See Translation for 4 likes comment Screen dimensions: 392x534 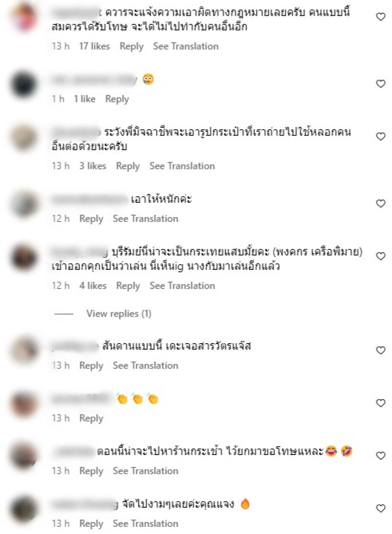[182, 285]
